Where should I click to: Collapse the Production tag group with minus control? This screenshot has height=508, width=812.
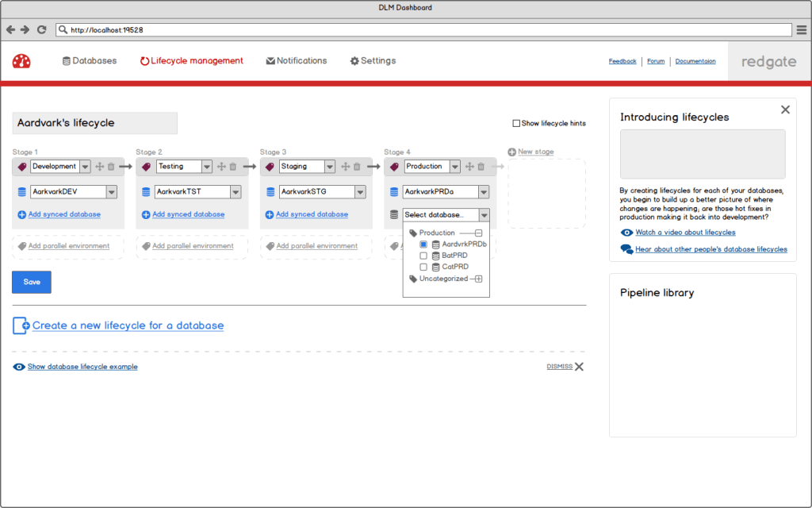[478, 233]
